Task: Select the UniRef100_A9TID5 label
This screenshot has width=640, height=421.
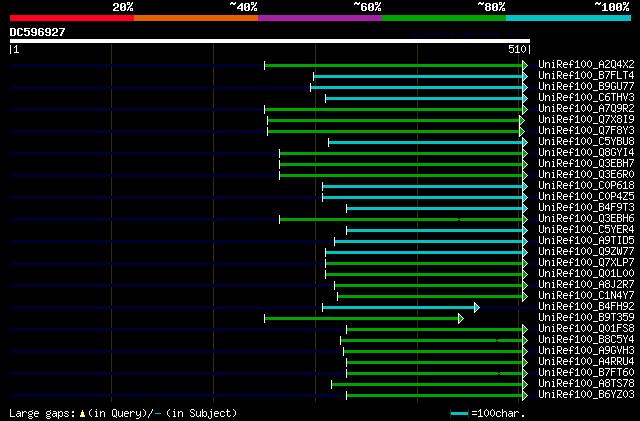Action: tap(586, 241)
